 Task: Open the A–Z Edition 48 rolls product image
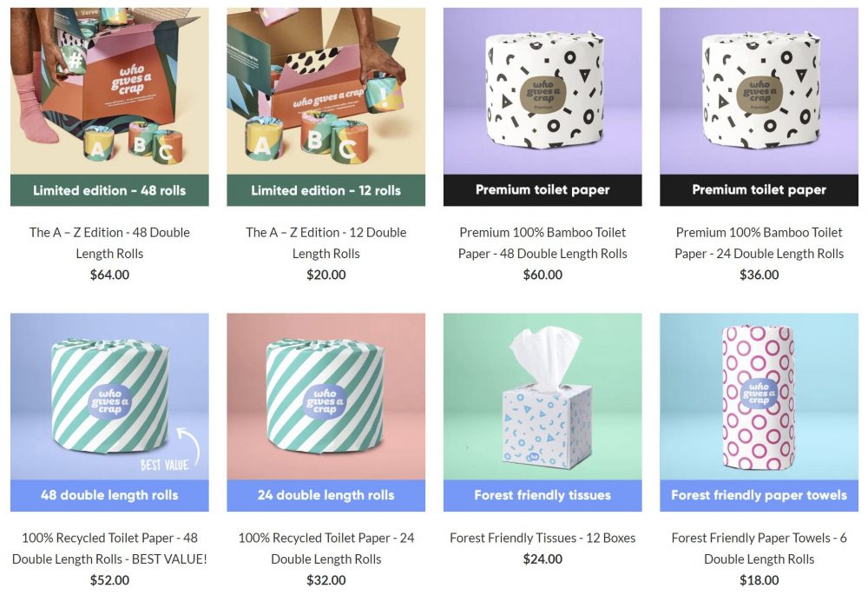(x=109, y=91)
